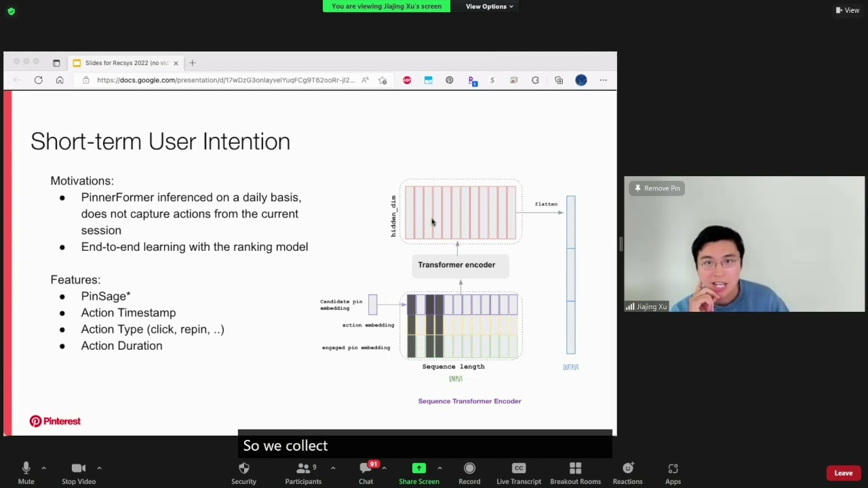Viewport: 868px width, 488px height.
Task: Click the favorites star icon in address bar
Action: [x=383, y=80]
